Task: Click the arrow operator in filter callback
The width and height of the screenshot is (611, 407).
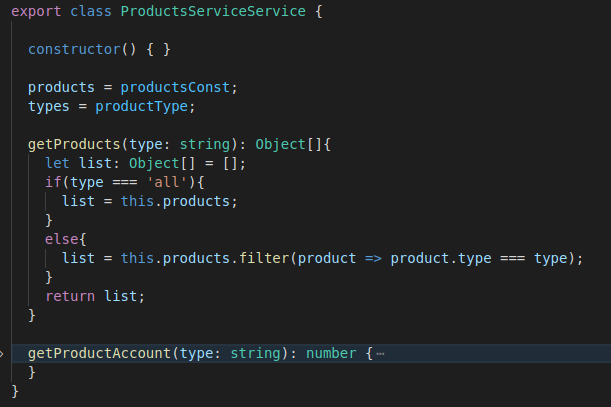Action: click(x=373, y=258)
